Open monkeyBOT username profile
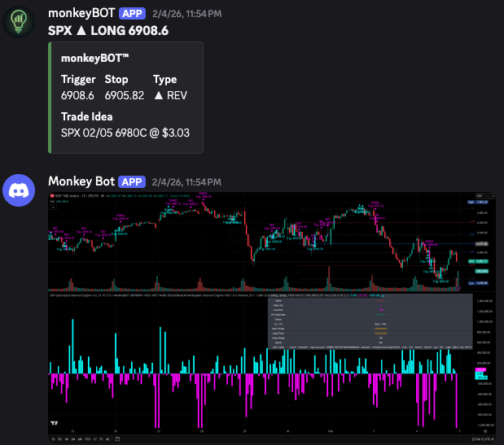Screen dimensions: 504x445 (81, 14)
